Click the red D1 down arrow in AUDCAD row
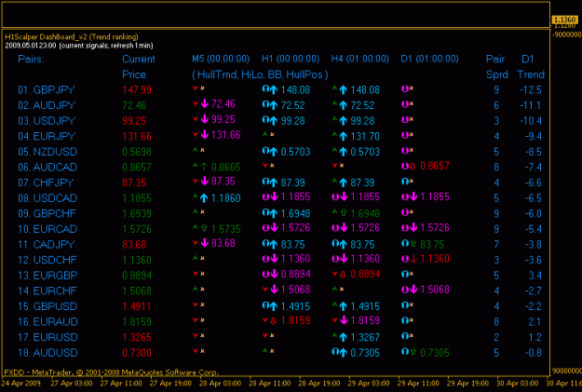The height and width of the screenshot is (392, 582). (413, 167)
